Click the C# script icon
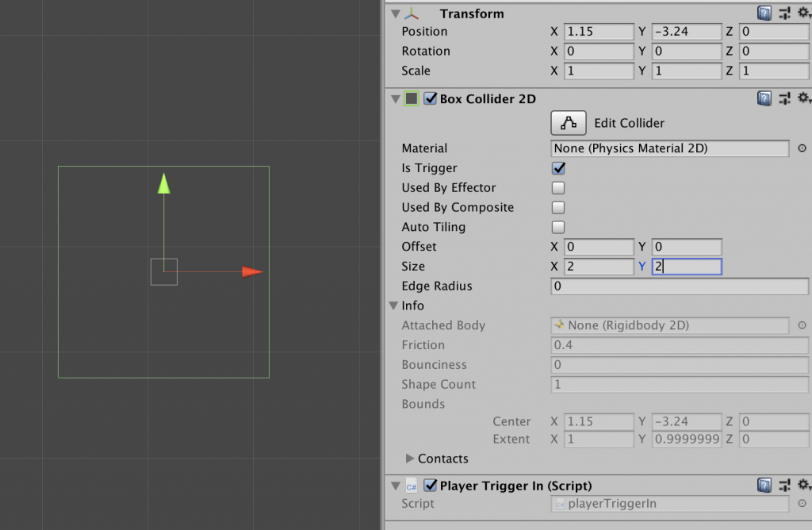This screenshot has width=812, height=530. coord(412,486)
